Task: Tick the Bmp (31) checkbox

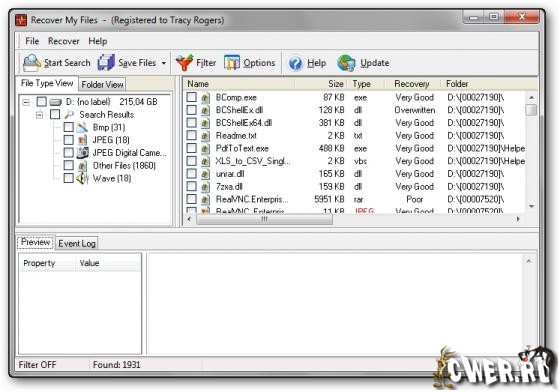Action: coord(69,127)
